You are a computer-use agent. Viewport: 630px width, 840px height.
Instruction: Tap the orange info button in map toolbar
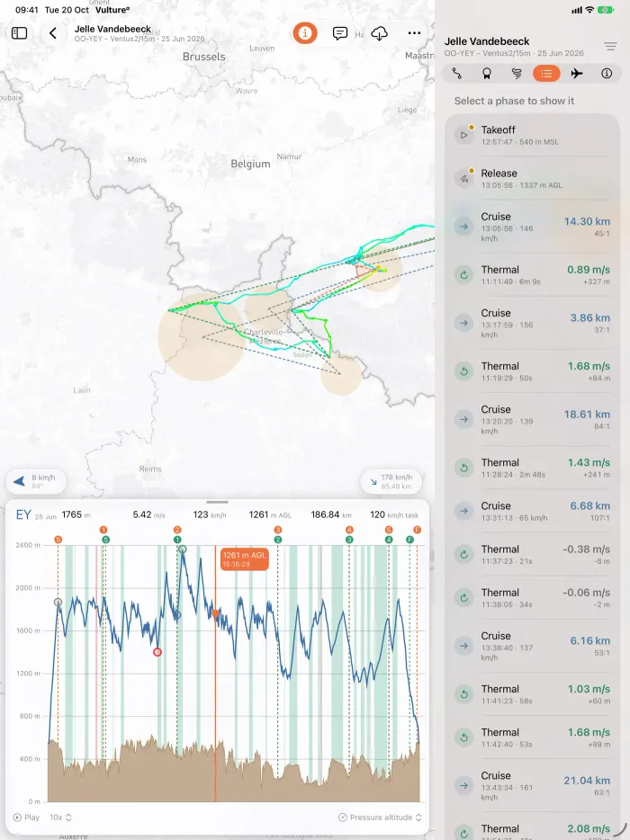click(x=305, y=33)
